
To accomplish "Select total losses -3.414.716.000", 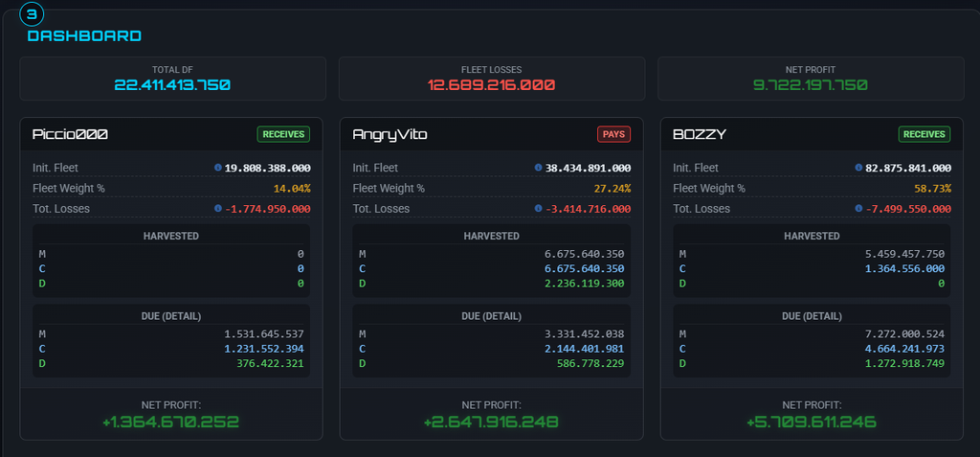I will point(588,209).
